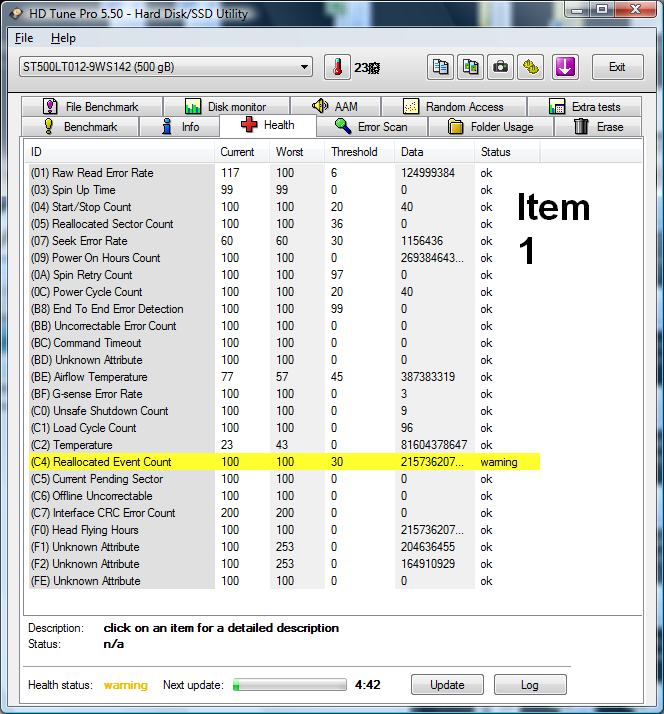Screen dimensions: 664x714
Task: Click the Update button
Action: (447, 685)
